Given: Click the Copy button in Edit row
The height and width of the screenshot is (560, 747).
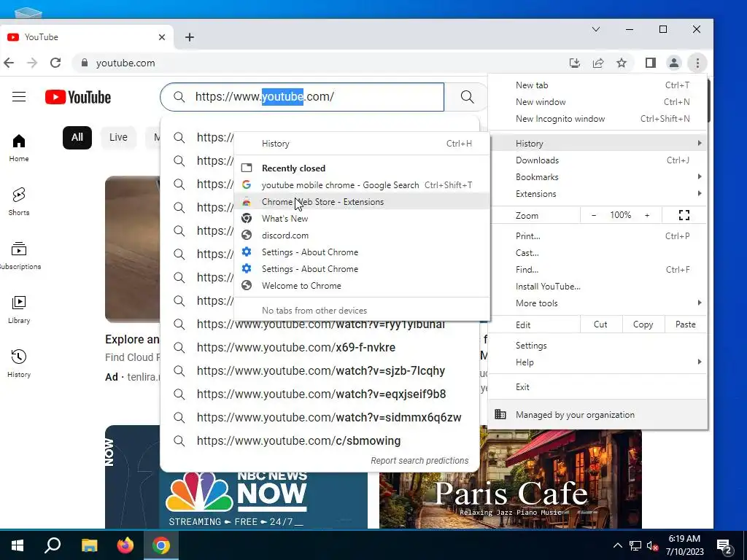Looking at the screenshot, I should click(643, 324).
